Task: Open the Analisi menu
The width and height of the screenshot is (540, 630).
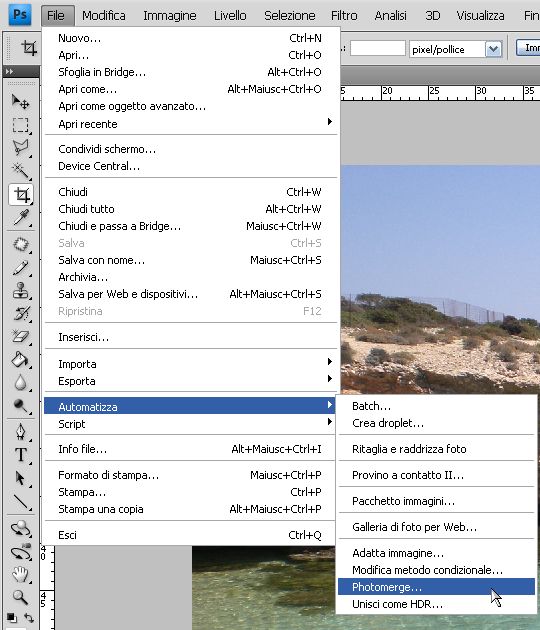Action: point(391,16)
